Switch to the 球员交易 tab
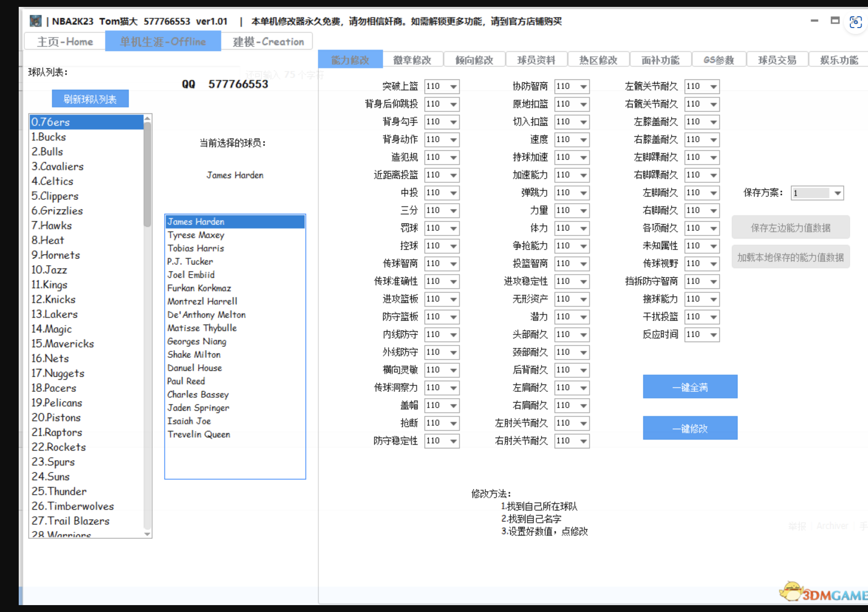Image resolution: width=868 pixels, height=612 pixels. (x=777, y=60)
